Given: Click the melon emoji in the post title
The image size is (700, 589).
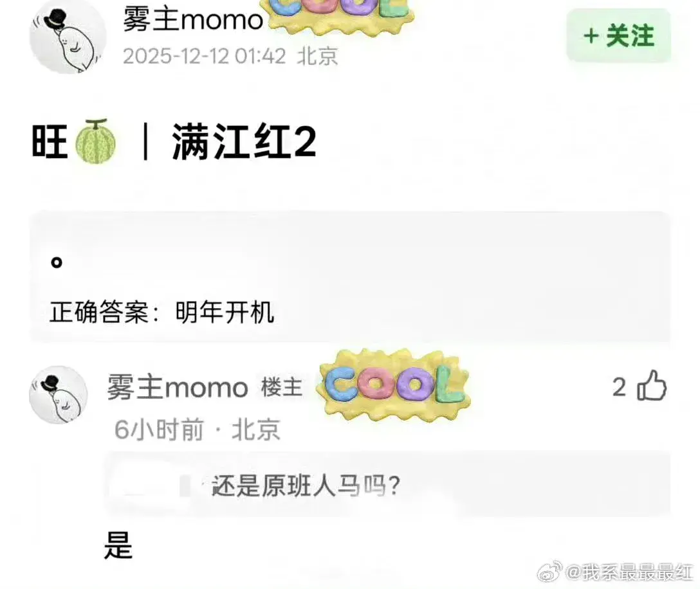Looking at the screenshot, I should click(96, 141).
